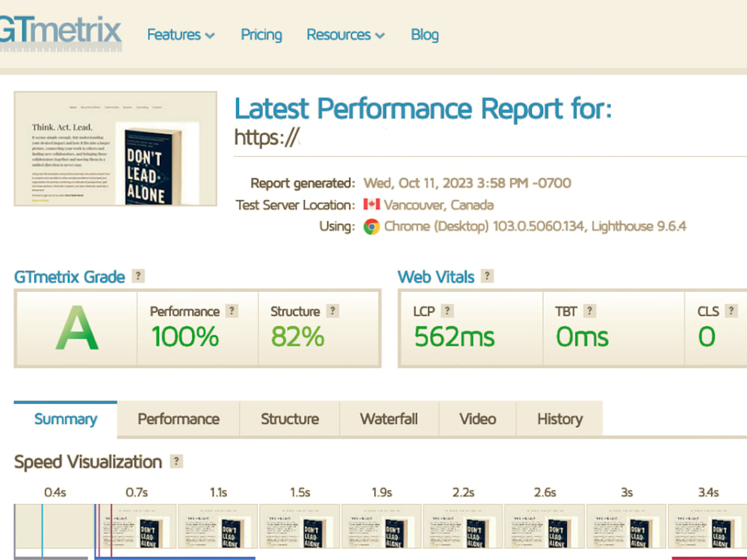
Task: Click the Canada flag icon
Action: (x=371, y=205)
